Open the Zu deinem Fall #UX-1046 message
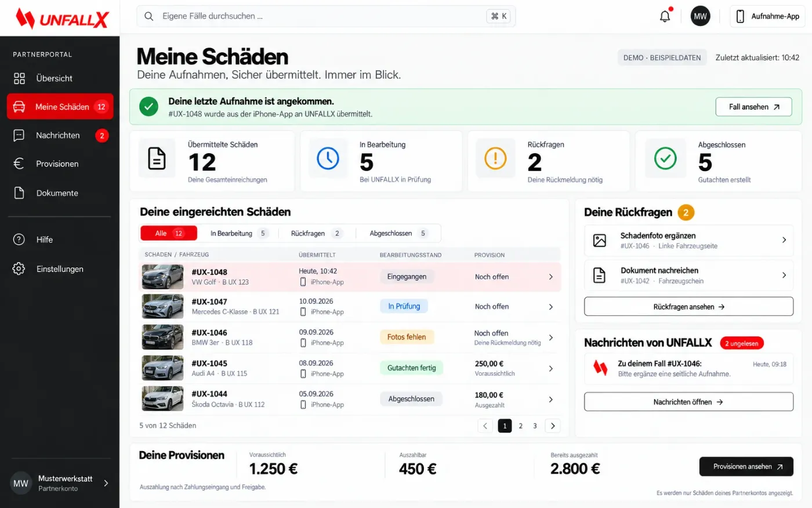Viewport: 812px width, 508px height. [x=688, y=369]
